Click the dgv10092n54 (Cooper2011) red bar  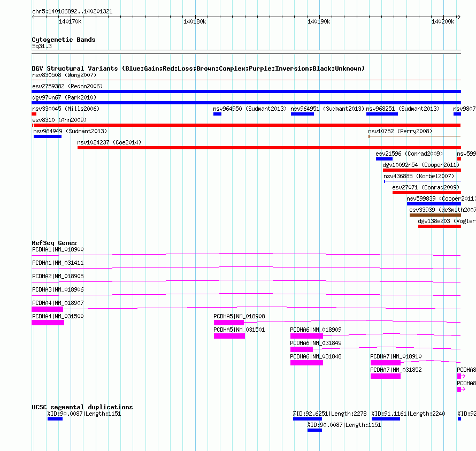point(421,170)
